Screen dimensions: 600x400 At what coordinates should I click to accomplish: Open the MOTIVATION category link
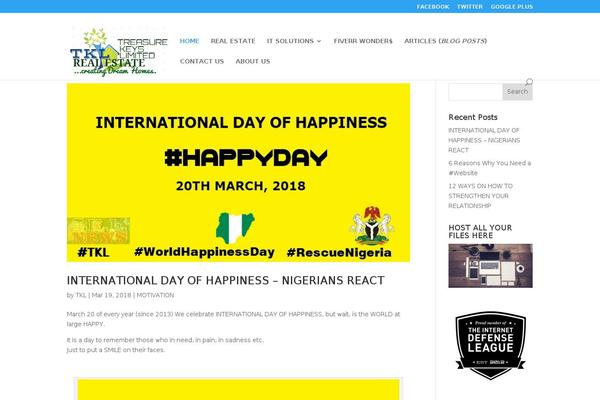pos(155,295)
